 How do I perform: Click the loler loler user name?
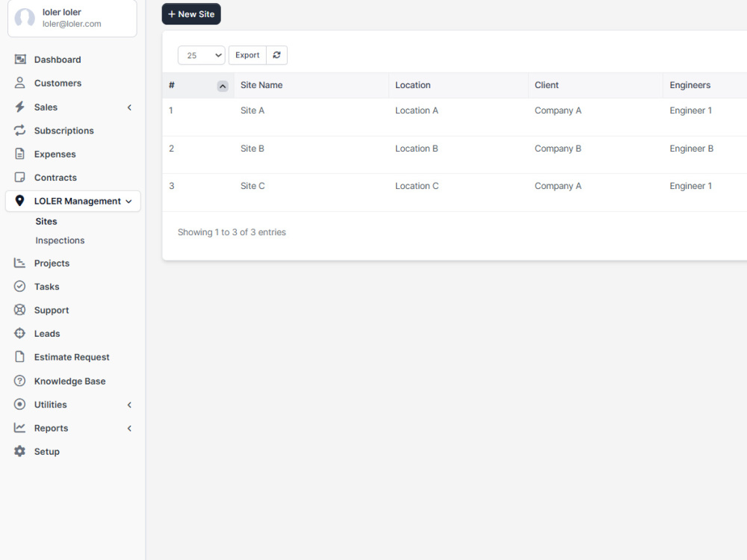62,12
